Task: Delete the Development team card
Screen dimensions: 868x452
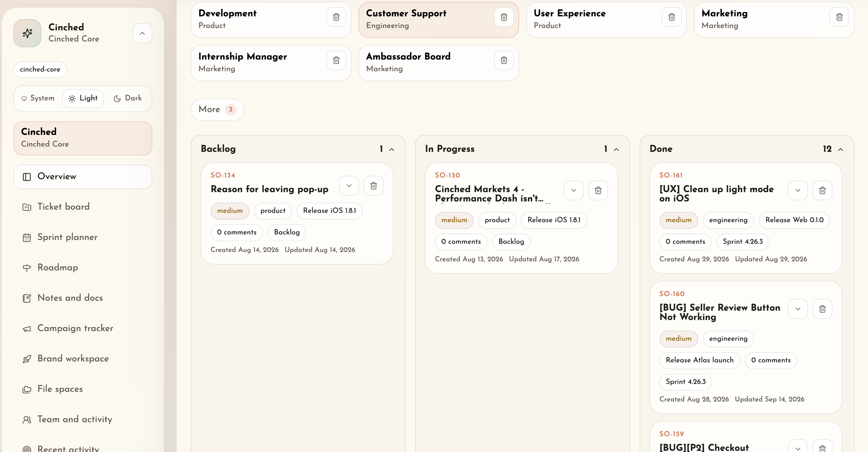Action: point(336,17)
